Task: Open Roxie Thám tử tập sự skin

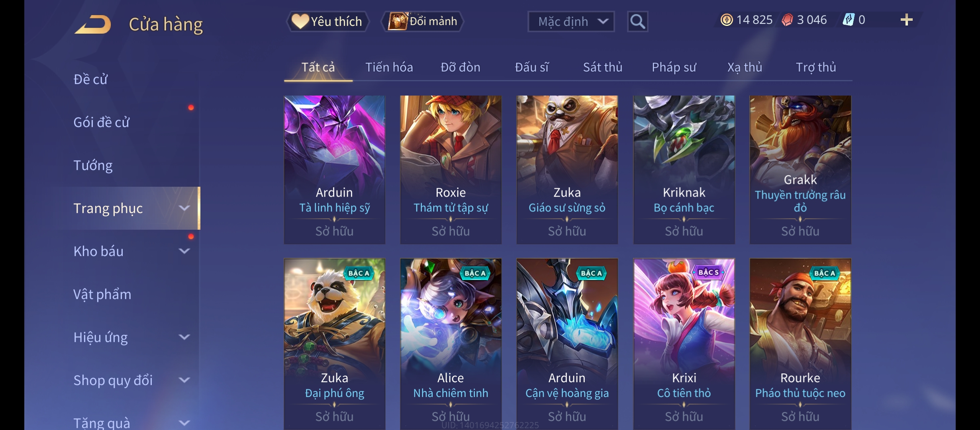Action: coord(451,170)
